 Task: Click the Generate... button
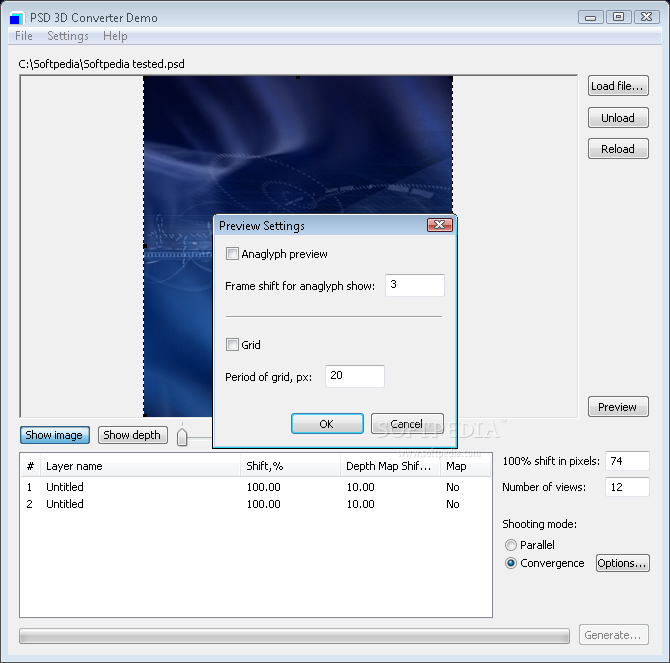pos(614,635)
